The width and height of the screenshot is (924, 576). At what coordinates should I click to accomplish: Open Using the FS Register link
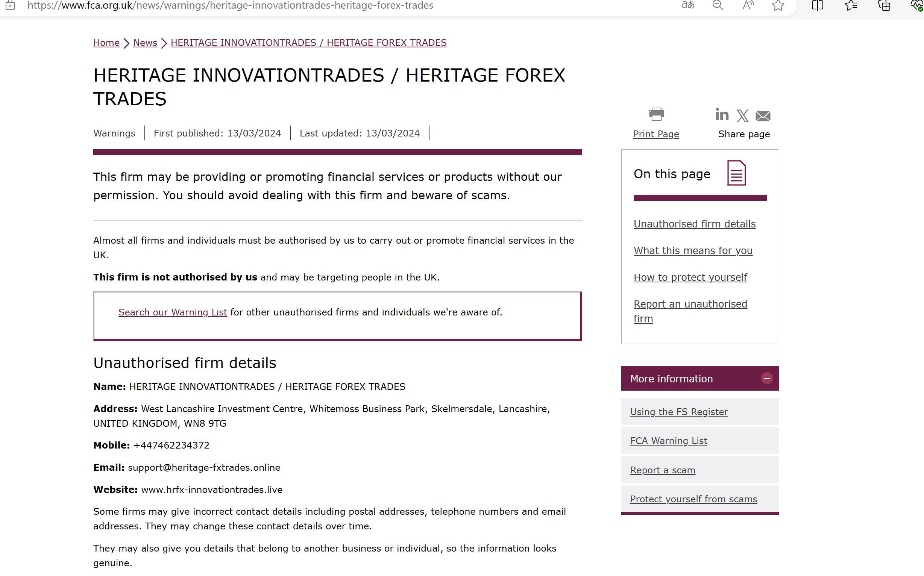click(x=679, y=412)
